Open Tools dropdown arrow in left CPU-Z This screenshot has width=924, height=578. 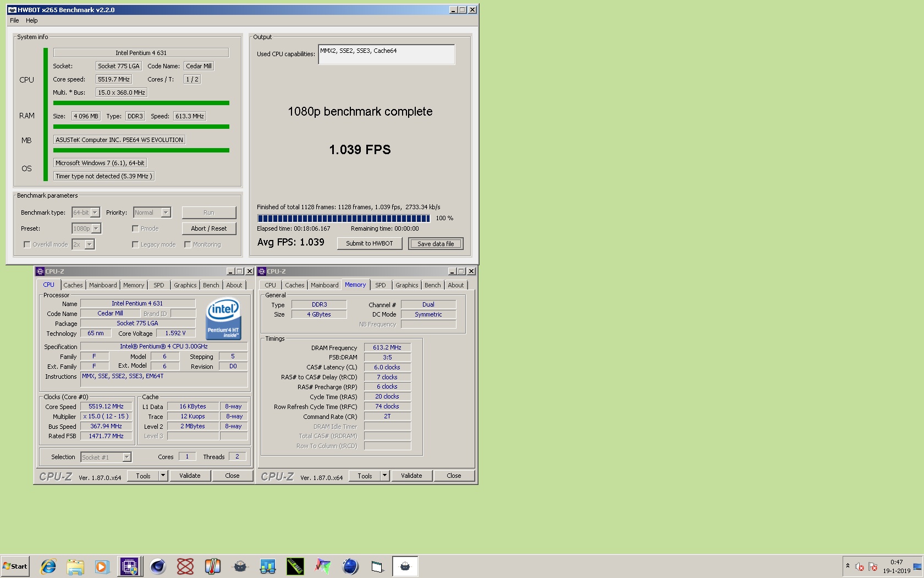coord(163,476)
